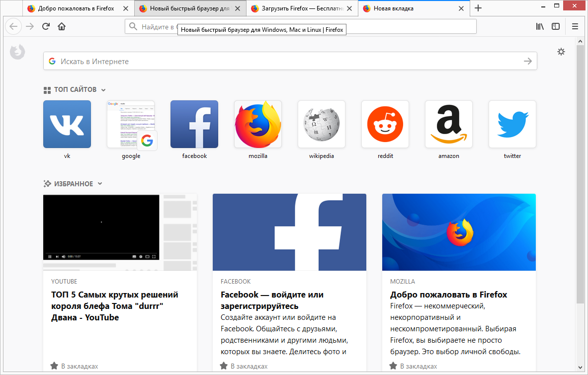Click the address bar search field
The width and height of the screenshot is (588, 375).
pos(301,26)
